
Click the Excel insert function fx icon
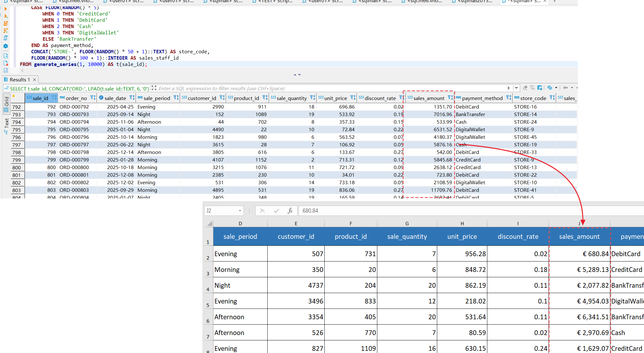(x=290, y=211)
